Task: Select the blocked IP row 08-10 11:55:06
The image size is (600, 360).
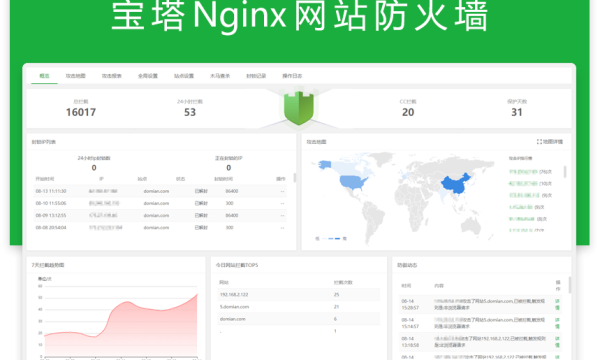Action: [x=160, y=203]
